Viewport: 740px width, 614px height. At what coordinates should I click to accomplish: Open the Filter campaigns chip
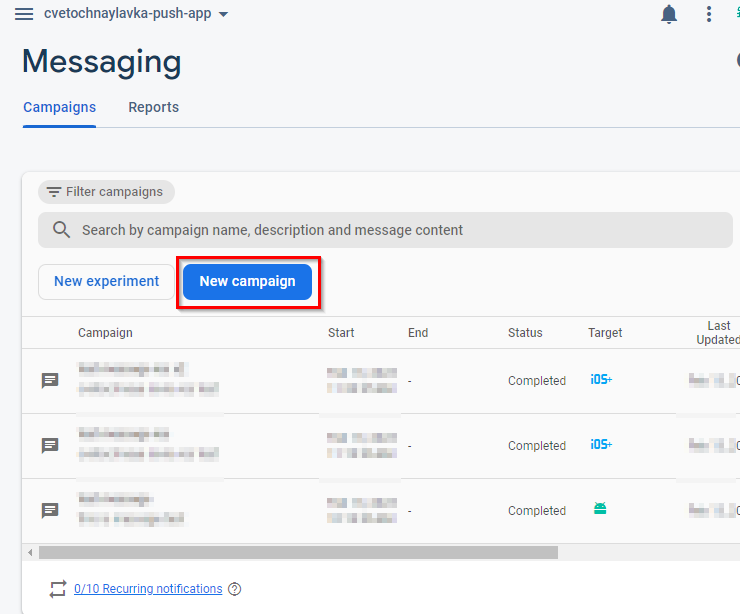[x=106, y=192]
